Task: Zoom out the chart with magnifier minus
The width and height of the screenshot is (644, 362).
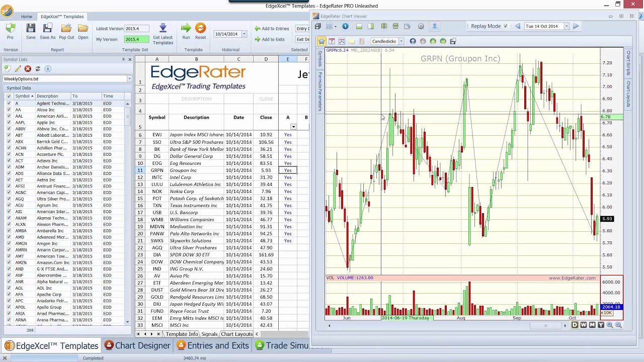Action: (619, 325)
